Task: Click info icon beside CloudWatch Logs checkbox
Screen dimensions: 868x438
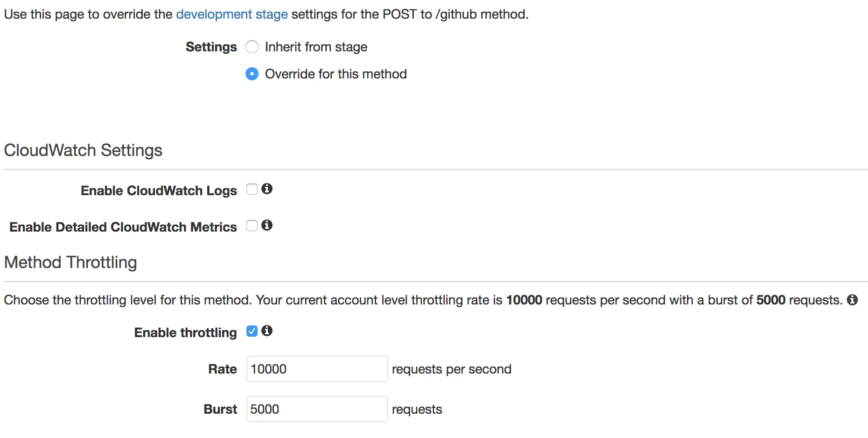Action: click(267, 189)
